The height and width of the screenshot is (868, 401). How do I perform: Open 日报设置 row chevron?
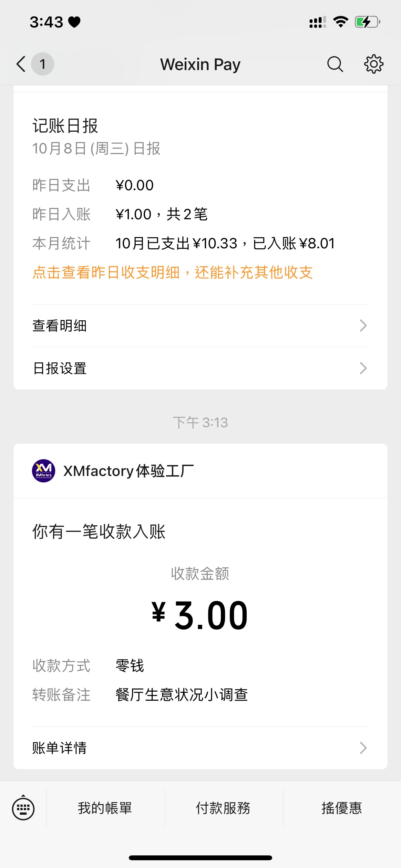point(363,368)
